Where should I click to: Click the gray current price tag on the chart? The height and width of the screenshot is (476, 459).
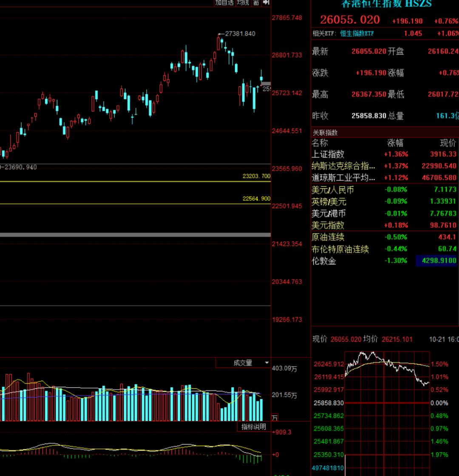[x=266, y=83]
